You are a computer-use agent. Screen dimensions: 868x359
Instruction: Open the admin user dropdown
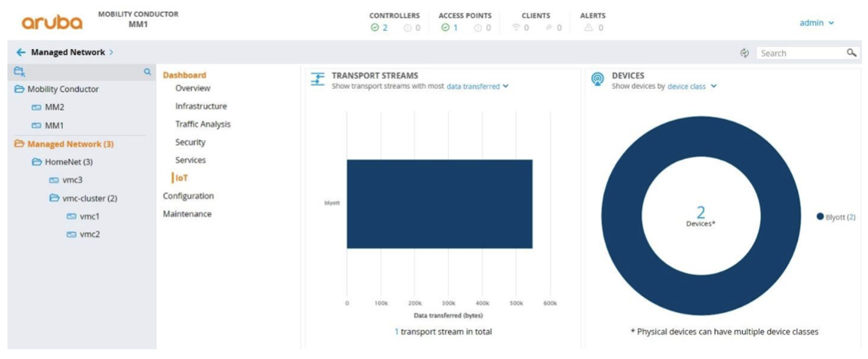[817, 23]
